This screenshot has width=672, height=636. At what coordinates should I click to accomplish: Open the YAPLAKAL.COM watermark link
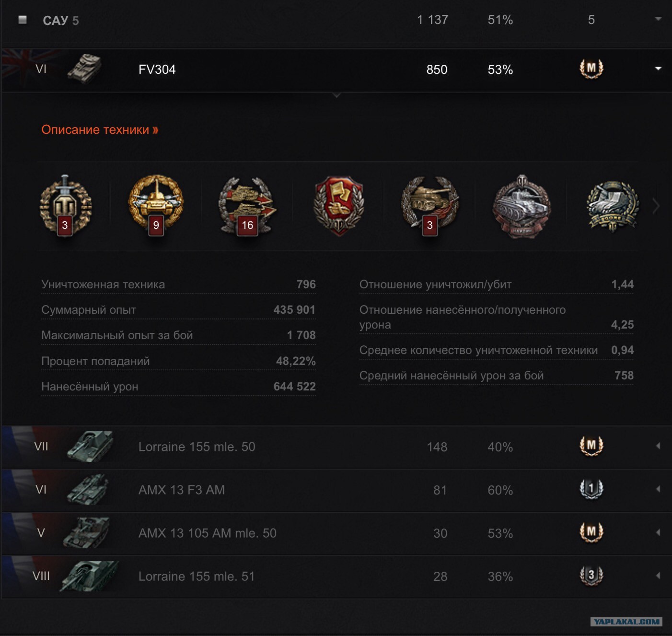pyautogui.click(x=626, y=622)
